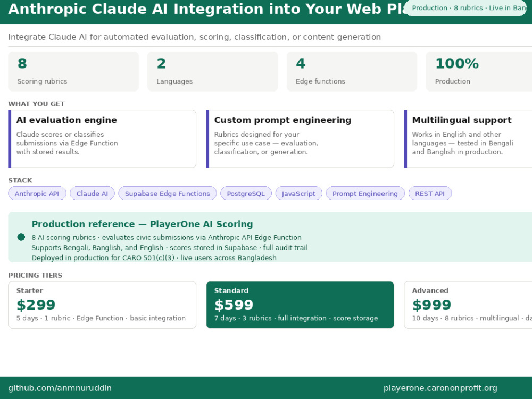Screen dimensions: 532x399
Task: Click the text 'Claude scores or classifies submissions'
Action: click(67, 143)
